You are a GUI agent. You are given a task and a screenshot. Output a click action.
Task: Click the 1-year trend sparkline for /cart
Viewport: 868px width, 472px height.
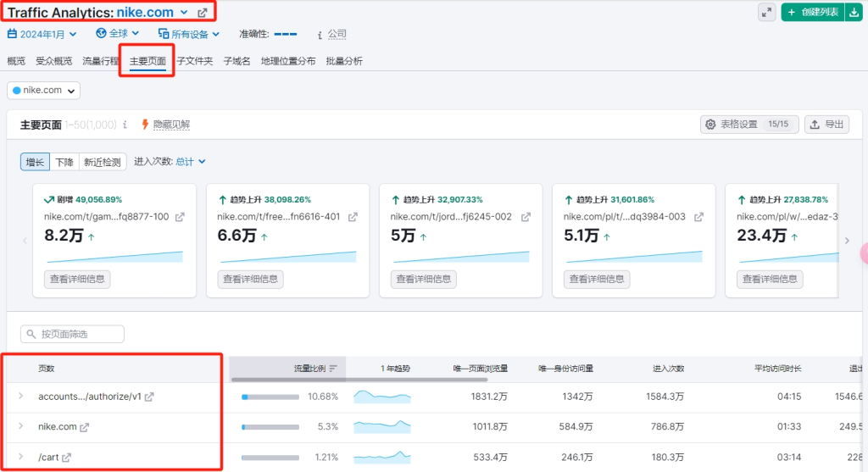382,457
